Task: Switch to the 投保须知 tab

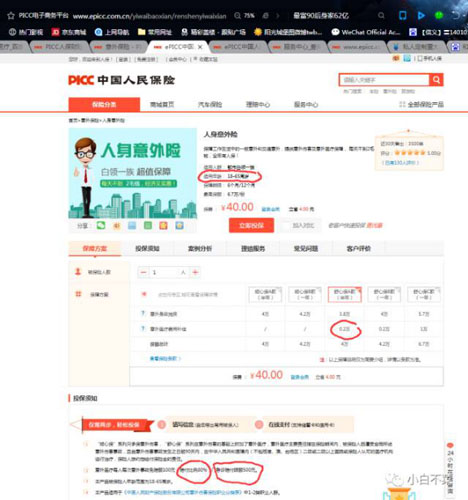Action: pos(147,248)
